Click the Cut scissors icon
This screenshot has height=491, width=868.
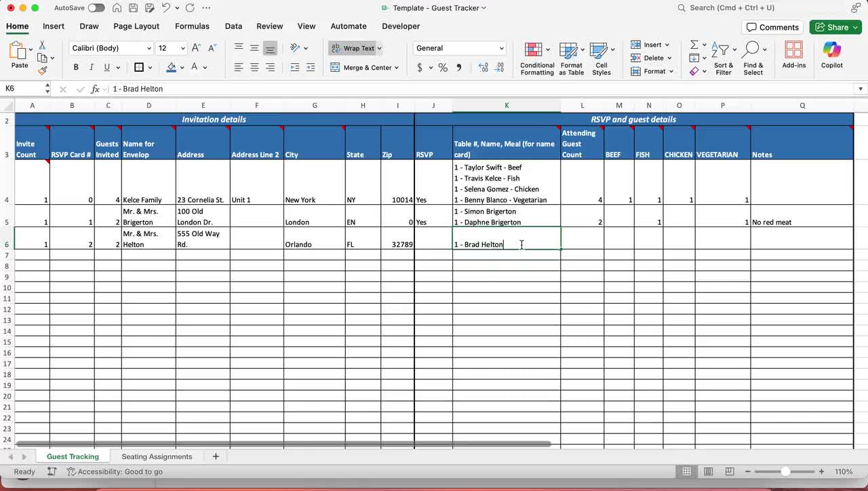click(42, 45)
